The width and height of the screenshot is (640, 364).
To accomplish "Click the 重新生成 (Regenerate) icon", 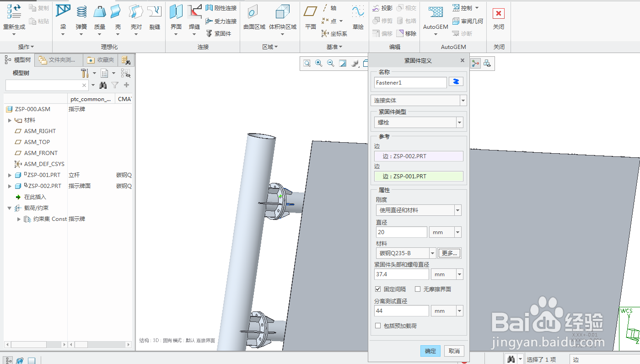I will coord(14,12).
